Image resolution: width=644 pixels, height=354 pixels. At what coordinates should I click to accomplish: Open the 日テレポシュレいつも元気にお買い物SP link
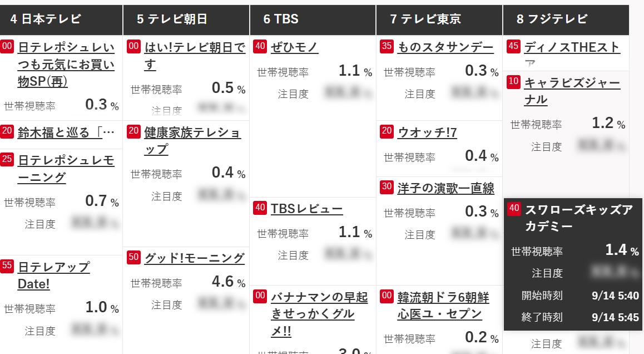pyautogui.click(x=66, y=64)
